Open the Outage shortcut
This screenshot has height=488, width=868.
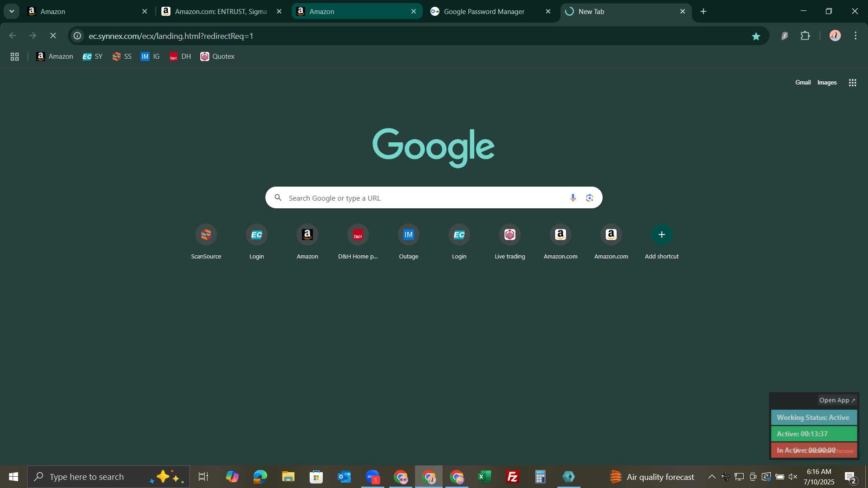click(x=409, y=243)
